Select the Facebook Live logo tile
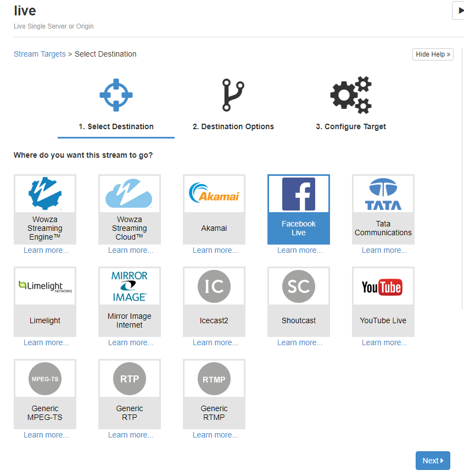 pos(299,194)
